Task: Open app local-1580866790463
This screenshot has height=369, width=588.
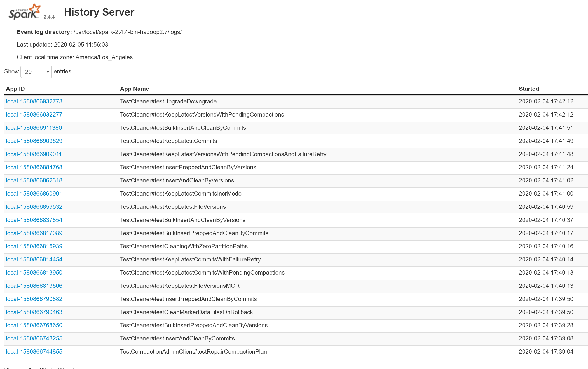Action: click(x=34, y=312)
